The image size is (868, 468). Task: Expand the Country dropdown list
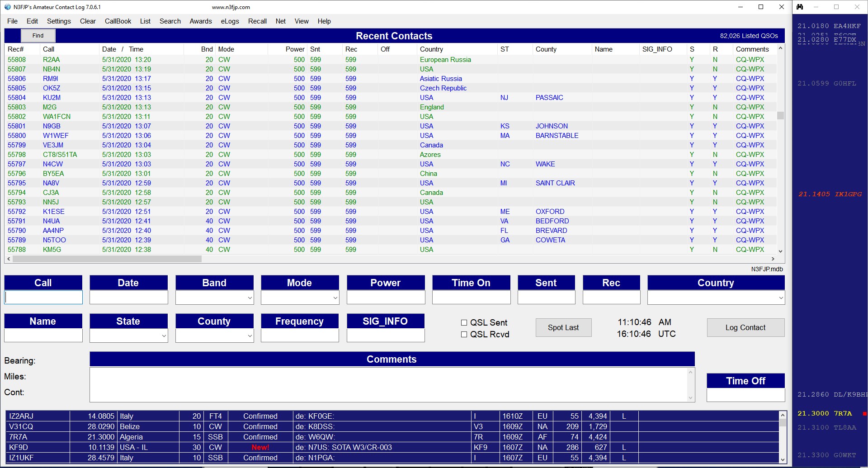[780, 298]
